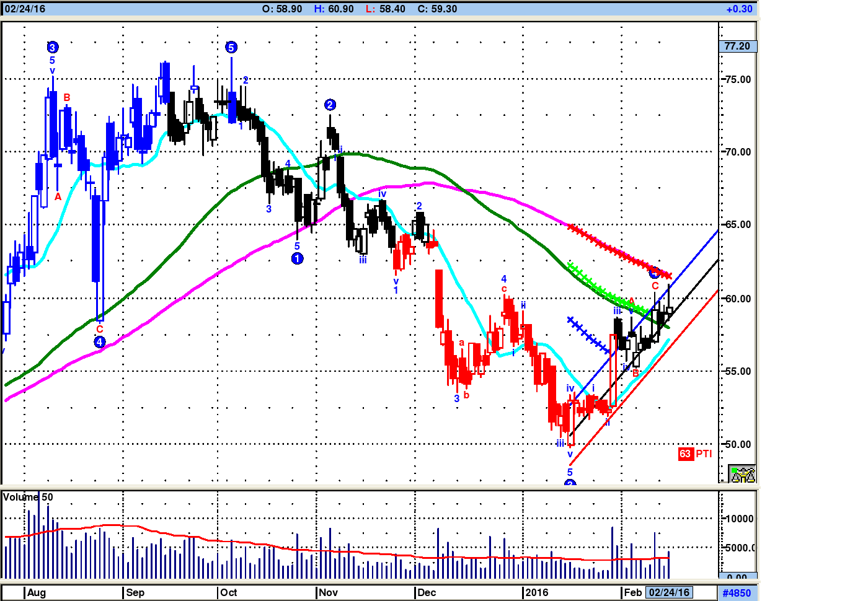Click the low value L: 58.40
The image size is (868, 601).
pyautogui.click(x=386, y=9)
